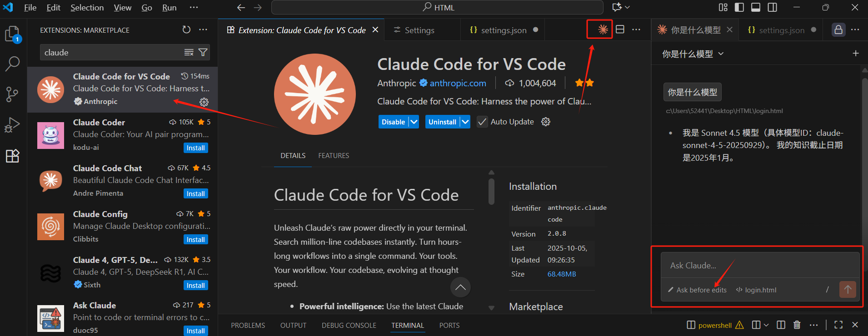Viewport: 868px width, 336px height.
Task: Switch to the DEBUG CONSOLE tab
Action: click(349, 325)
